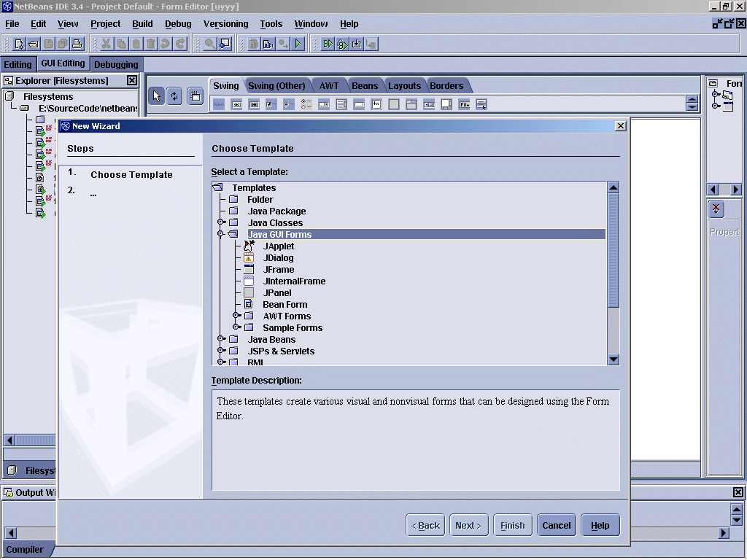Select the Bean Form template
Viewport: 747px width, 560px height.
click(x=285, y=304)
